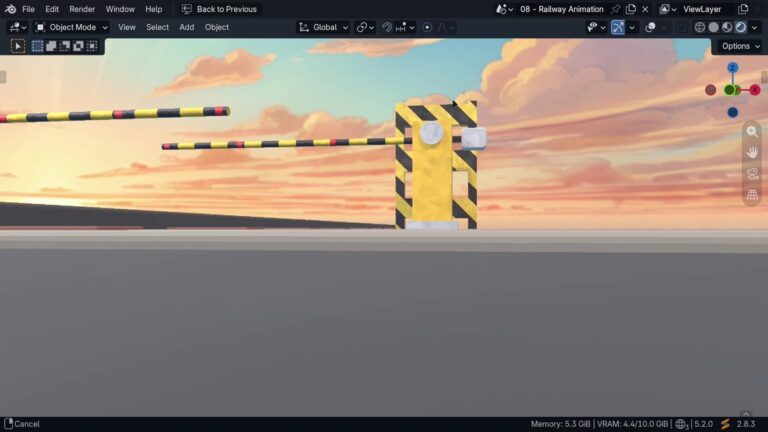Open the Edit menu

(52, 9)
